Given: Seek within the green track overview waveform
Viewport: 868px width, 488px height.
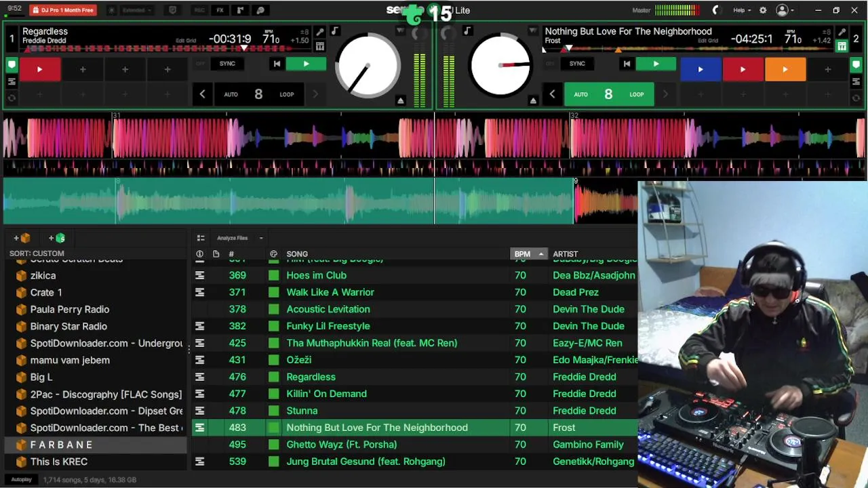Looking at the screenshot, I should tap(288, 201).
